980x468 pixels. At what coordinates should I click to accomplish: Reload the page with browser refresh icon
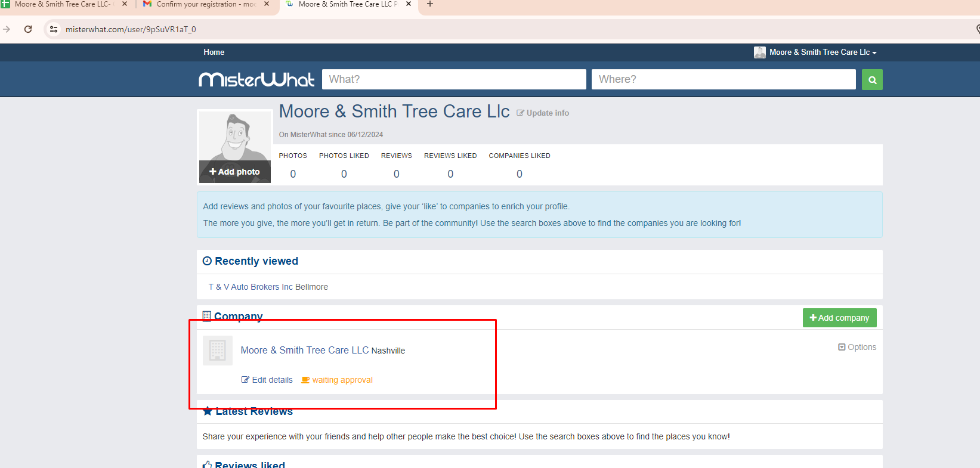point(28,29)
